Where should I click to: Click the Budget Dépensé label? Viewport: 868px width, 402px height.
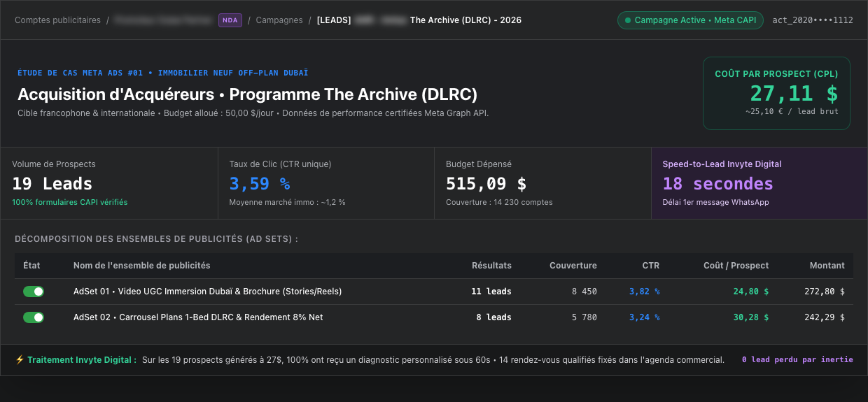(479, 164)
